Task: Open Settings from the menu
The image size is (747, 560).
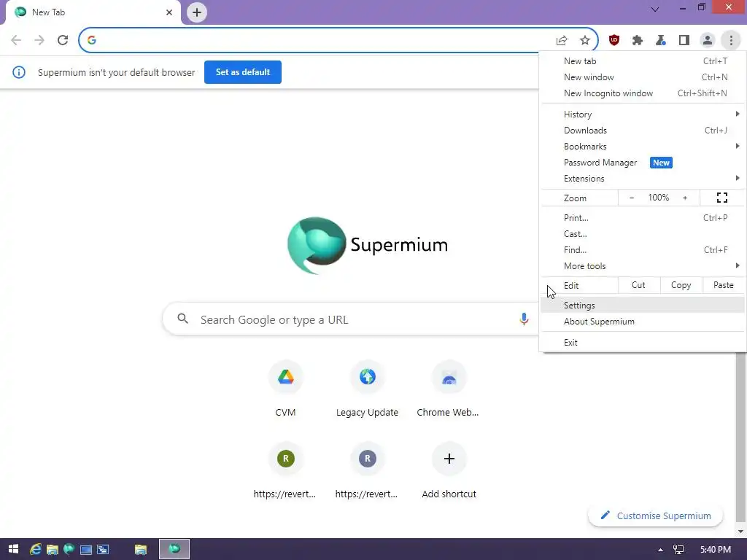Action: (642, 306)
